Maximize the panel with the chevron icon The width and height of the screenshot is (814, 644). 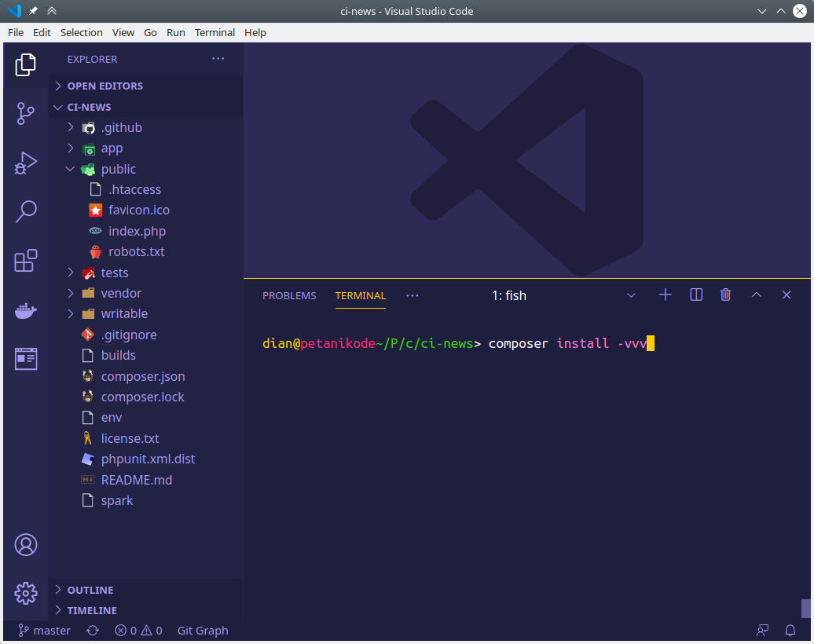point(756,295)
